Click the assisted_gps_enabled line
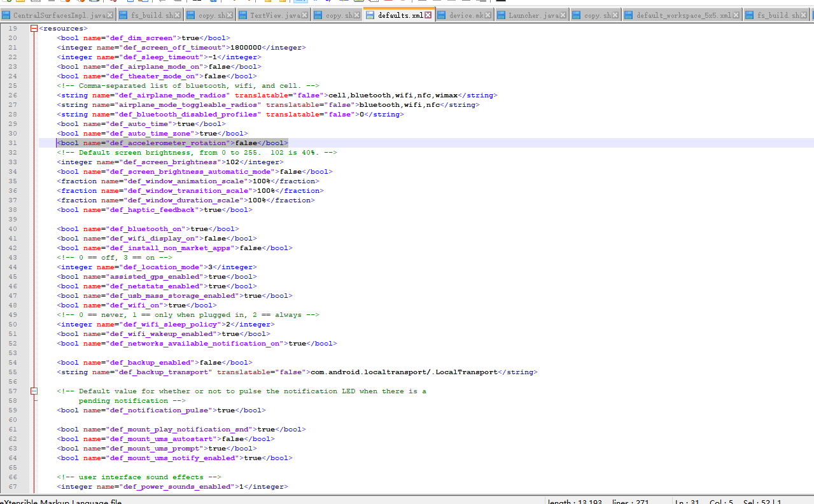 pos(157,277)
